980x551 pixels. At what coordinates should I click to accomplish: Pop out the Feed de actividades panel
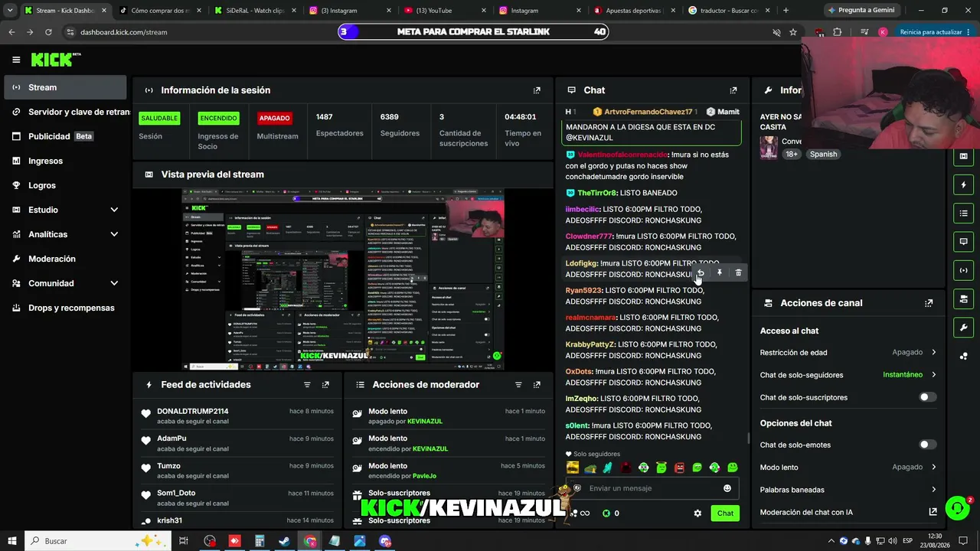[325, 385]
